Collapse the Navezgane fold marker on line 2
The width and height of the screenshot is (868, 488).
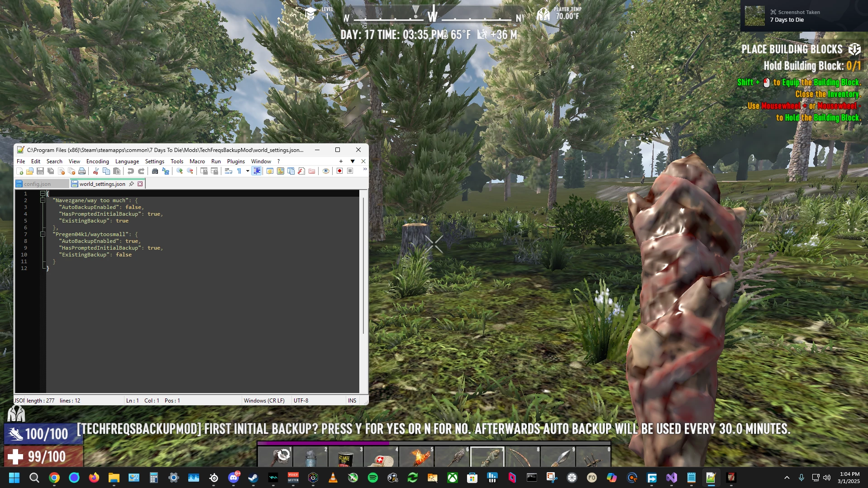43,200
